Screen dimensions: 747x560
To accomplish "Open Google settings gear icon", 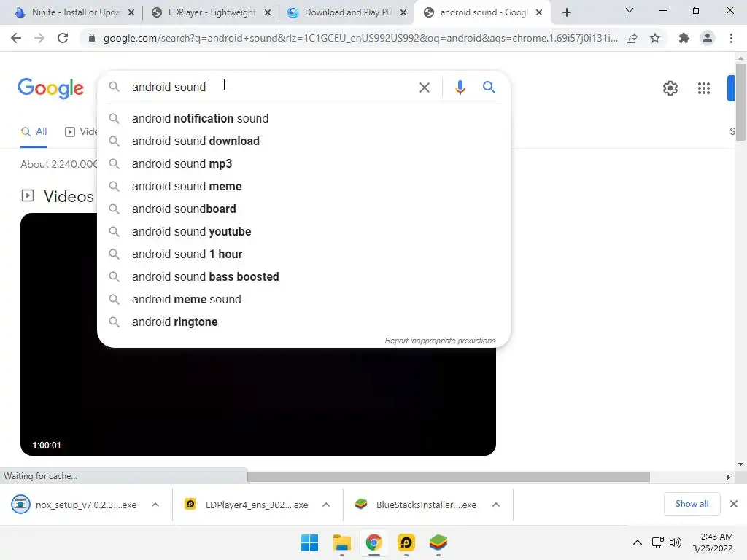I will pos(670,88).
